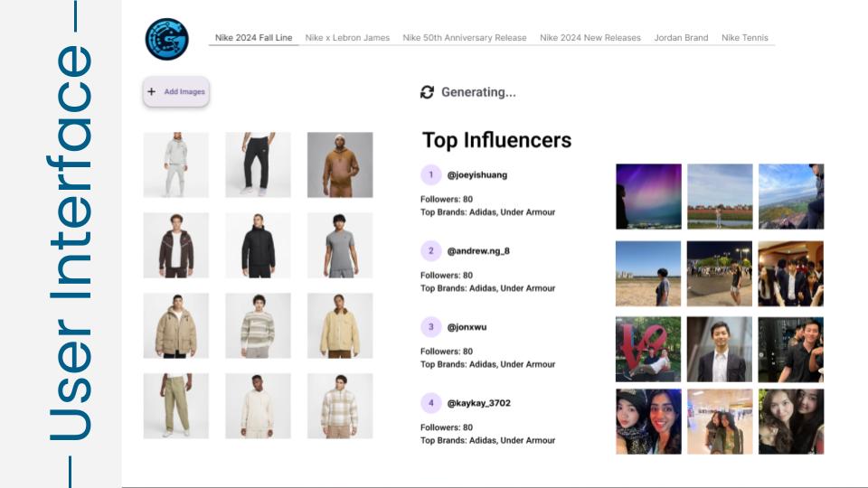Screen dimensions: 868x488
Task: Click 'Followers: 80' under @joeyishuang
Action: (x=446, y=199)
